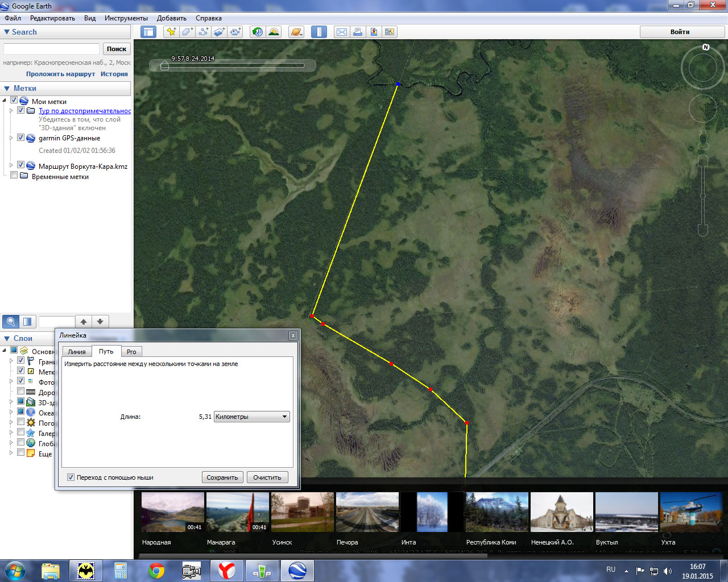Expand the garmin GPS-данные tree item
728x582 pixels.
[11, 138]
